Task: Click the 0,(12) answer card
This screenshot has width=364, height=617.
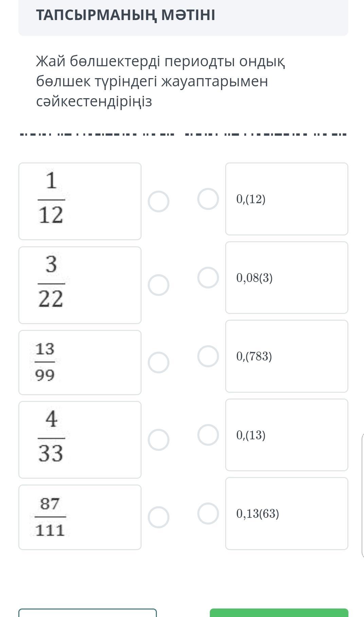Action: pyautogui.click(x=287, y=199)
